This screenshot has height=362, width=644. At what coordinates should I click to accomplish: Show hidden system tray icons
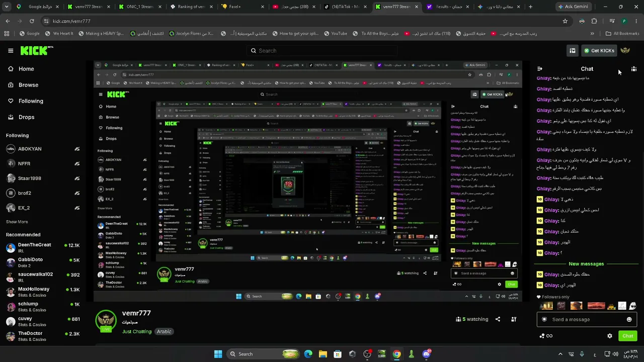coord(560,354)
